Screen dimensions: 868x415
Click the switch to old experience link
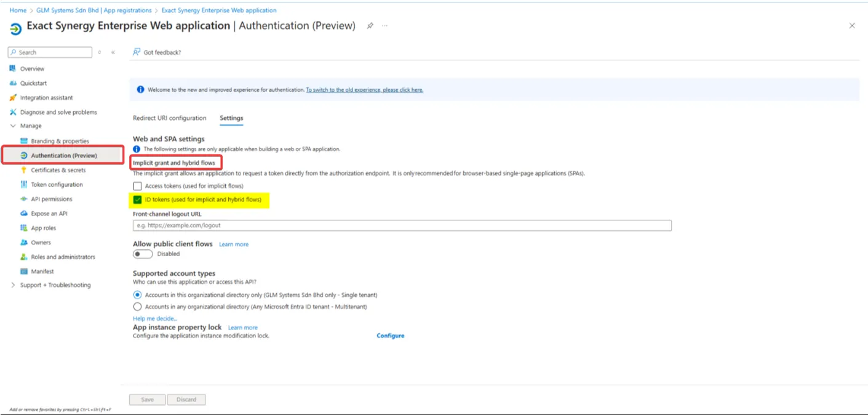(364, 90)
